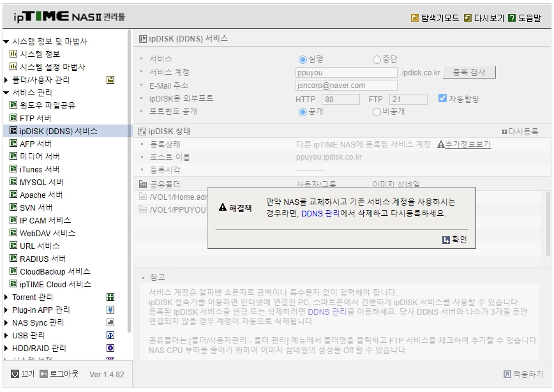554x392 pixels.
Task: Click the shared folder list scrollbar
Action: 548,223
